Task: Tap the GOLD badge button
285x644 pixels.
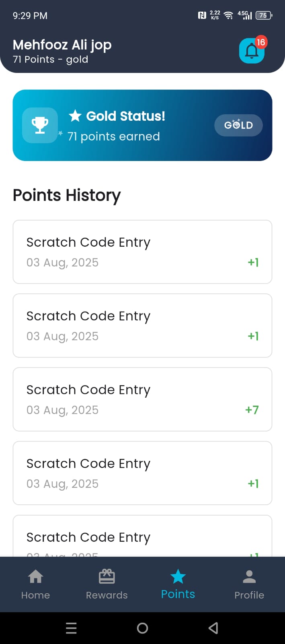Action: pos(238,125)
